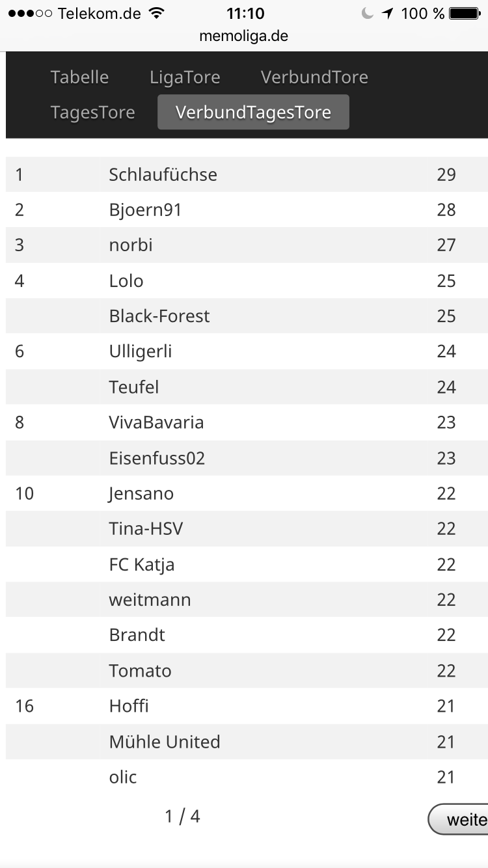
Task: Switch to the LigaTore tab
Action: tap(185, 77)
